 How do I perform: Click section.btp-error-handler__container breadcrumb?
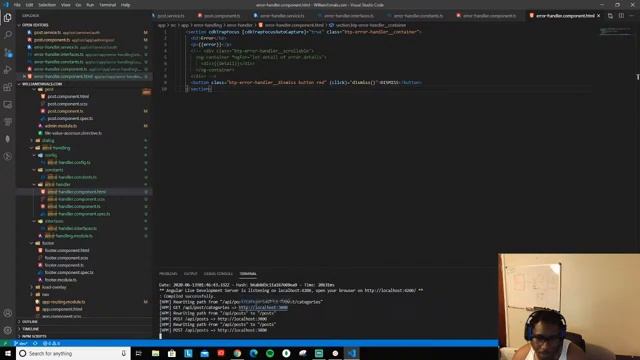coord(371,25)
